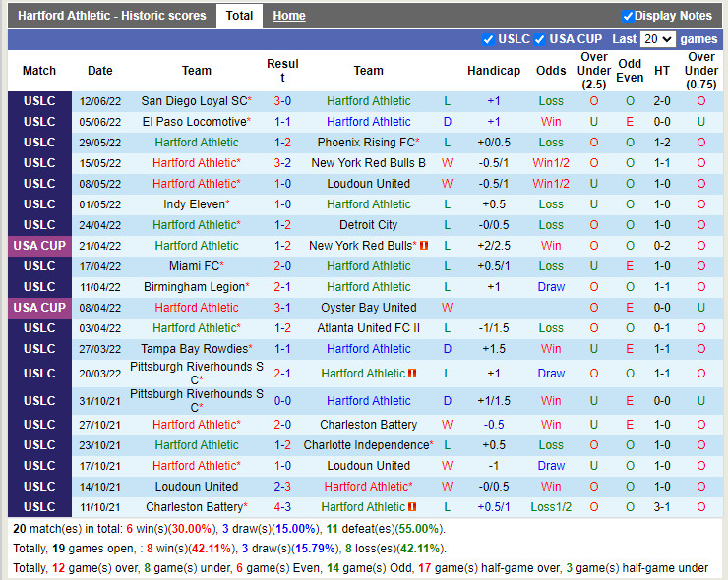Click the Handicap column header

494,71
